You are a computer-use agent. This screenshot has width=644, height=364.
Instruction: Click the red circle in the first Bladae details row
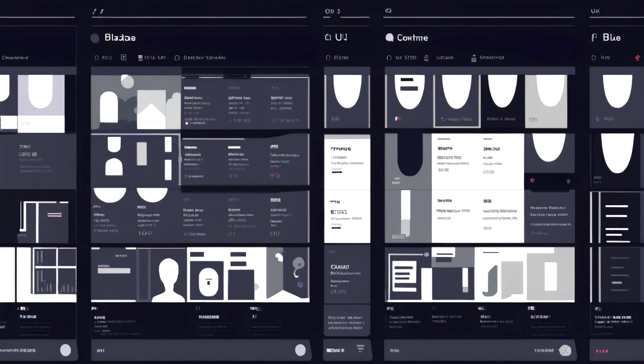pos(187,123)
